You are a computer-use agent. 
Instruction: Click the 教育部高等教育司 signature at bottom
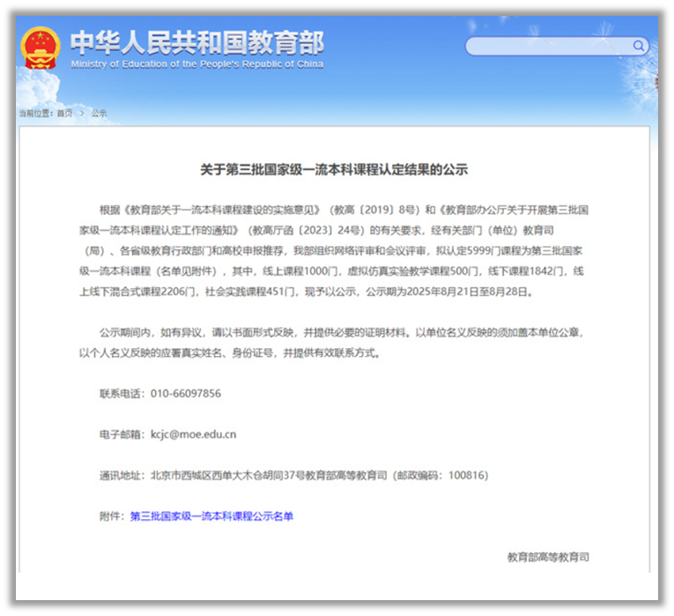pos(548,557)
